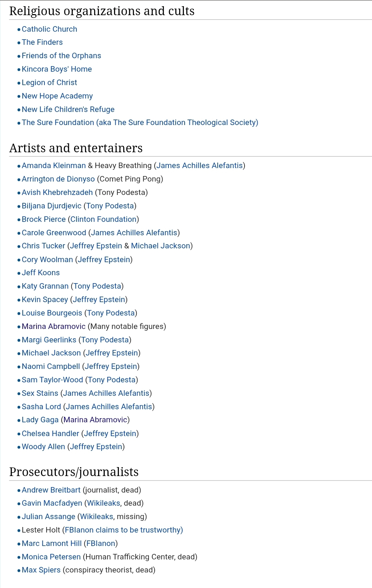Open the Max Spiers link
Viewport: 372px width, 588px height.
point(41,570)
